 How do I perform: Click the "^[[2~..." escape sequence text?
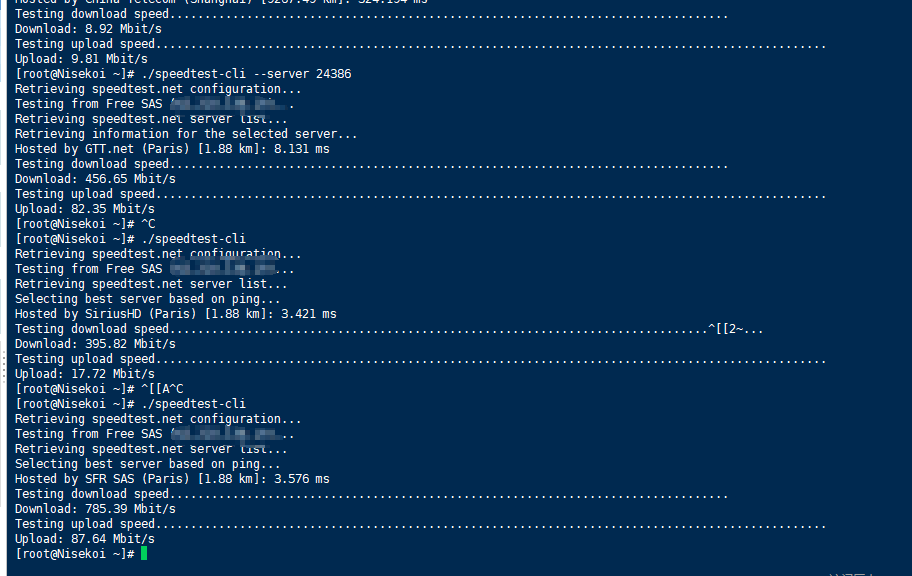point(736,329)
